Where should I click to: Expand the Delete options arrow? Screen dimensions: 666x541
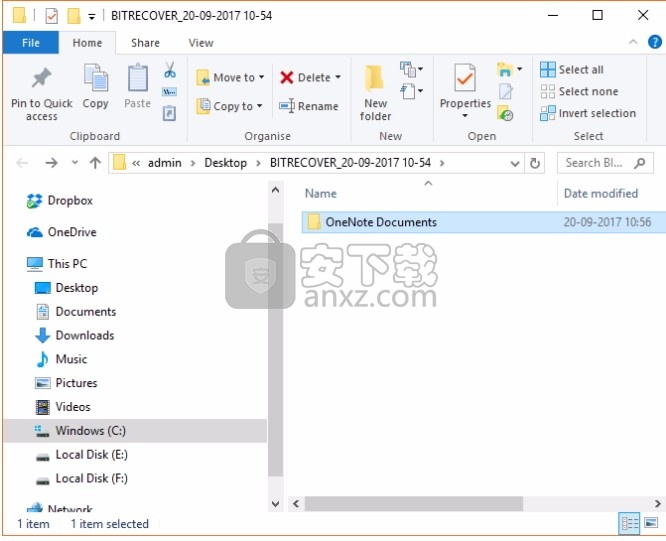pos(338,77)
